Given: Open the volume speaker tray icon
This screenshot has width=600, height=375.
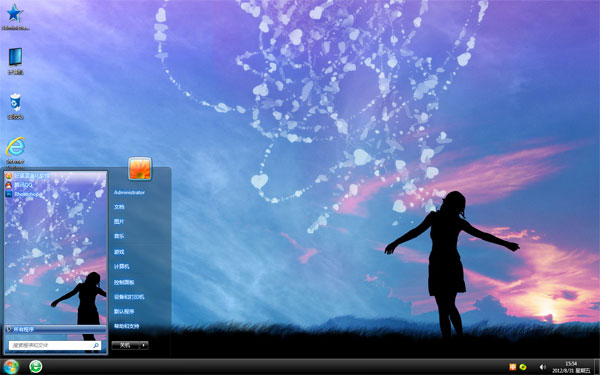Looking at the screenshot, I should click(x=542, y=367).
